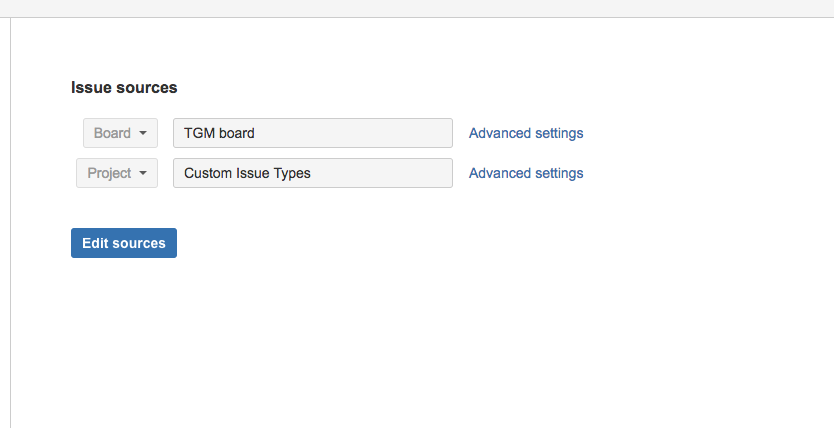Open the Board source type dropdown
The image size is (834, 428).
pyautogui.click(x=120, y=133)
